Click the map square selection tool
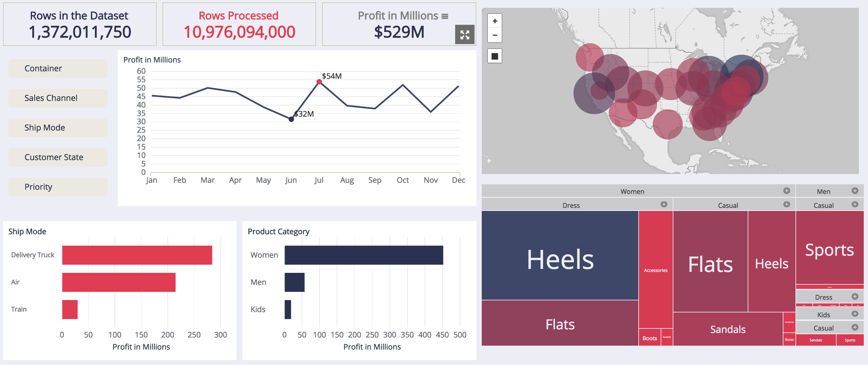The image size is (868, 365). click(495, 56)
